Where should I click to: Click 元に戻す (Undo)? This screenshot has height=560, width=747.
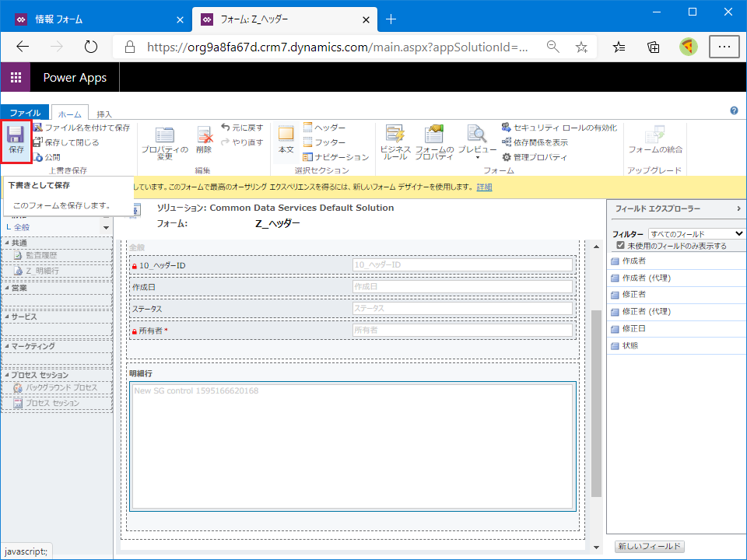(242, 128)
